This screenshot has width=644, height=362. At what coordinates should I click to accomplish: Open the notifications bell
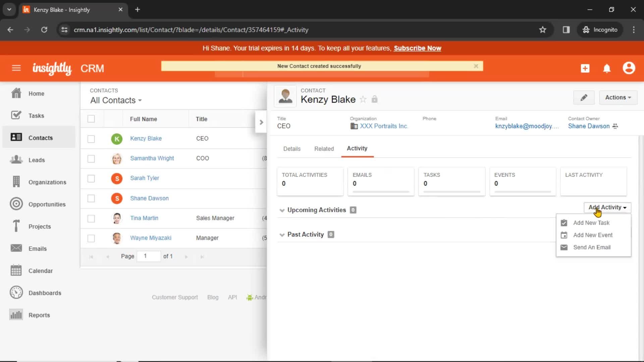[607, 68]
